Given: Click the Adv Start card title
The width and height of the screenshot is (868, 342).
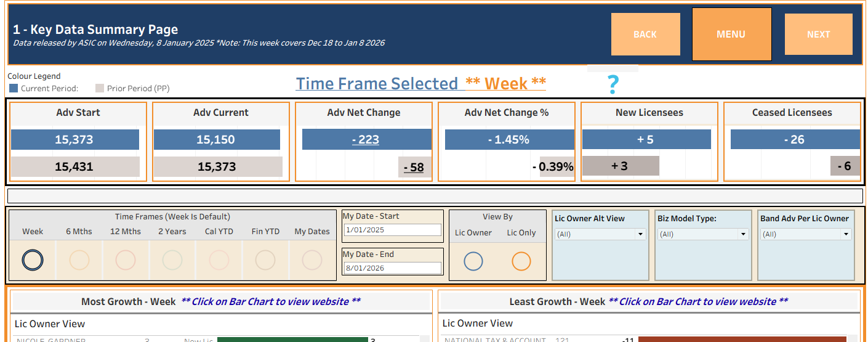Looking at the screenshot, I should coord(78,113).
